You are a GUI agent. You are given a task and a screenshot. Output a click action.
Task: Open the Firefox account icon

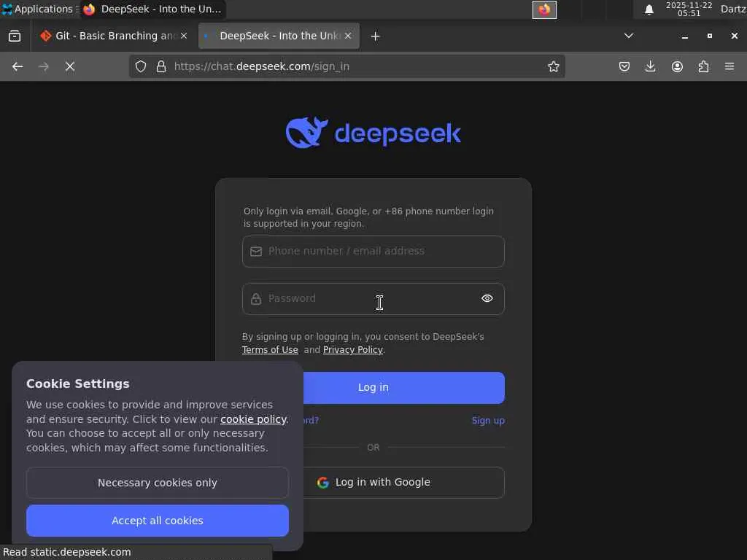[677, 66]
